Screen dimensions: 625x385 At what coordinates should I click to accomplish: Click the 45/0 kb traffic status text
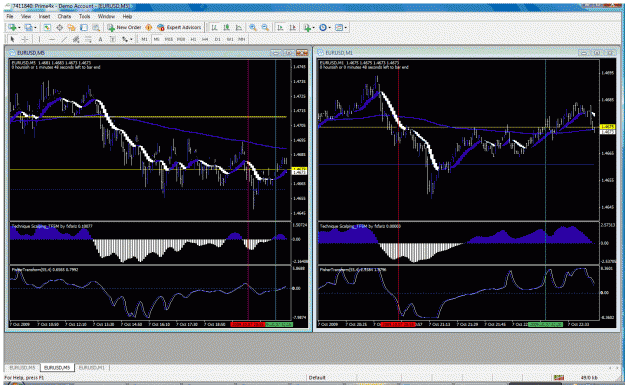(589, 377)
